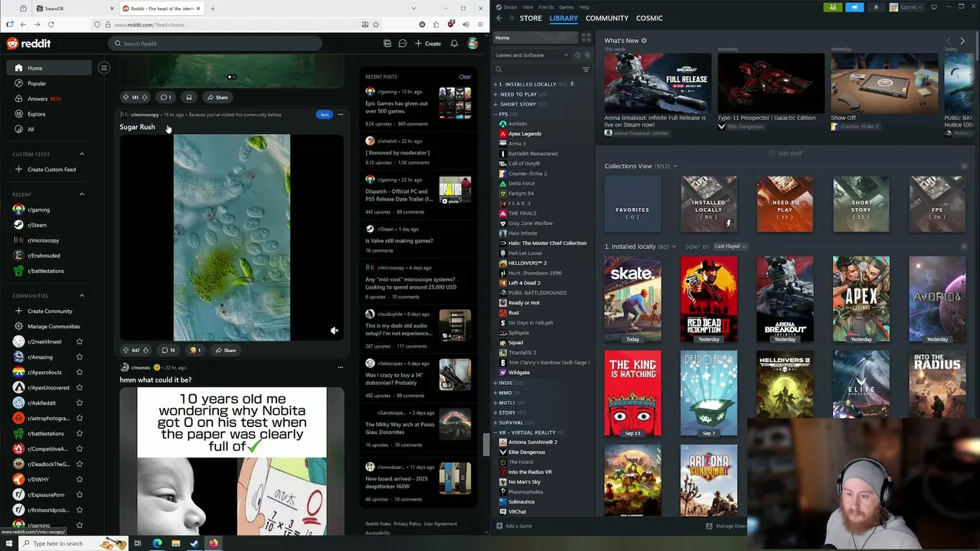
Task: Click Steam green friends button
Action: 833,8
